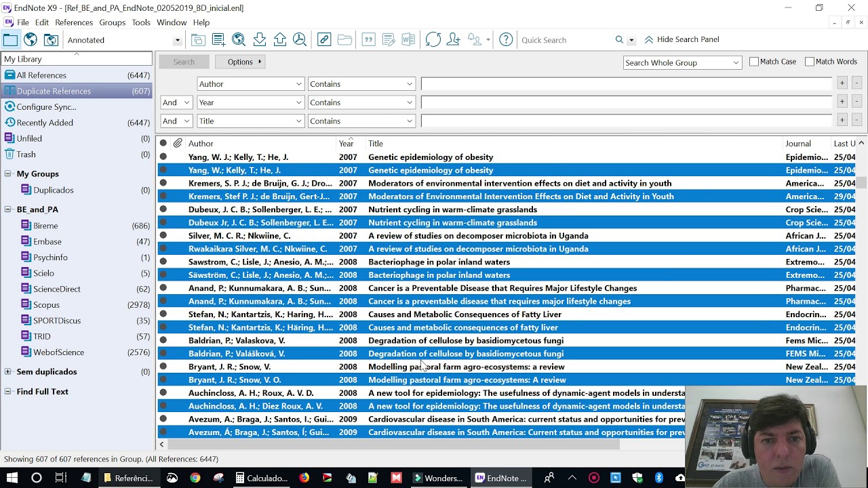Select Integrated Library and Online Search Mode icon
The width and height of the screenshot is (868, 488).
(51, 40)
